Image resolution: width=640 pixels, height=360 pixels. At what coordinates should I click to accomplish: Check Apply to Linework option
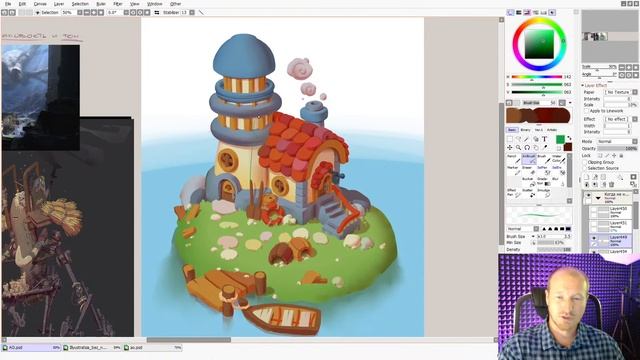587,111
